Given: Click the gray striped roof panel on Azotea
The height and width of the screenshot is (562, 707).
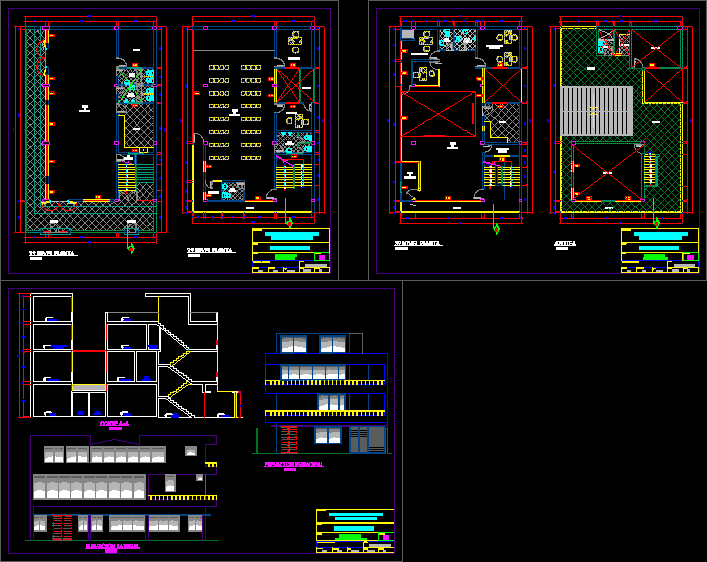Looking at the screenshot, I should (596, 110).
